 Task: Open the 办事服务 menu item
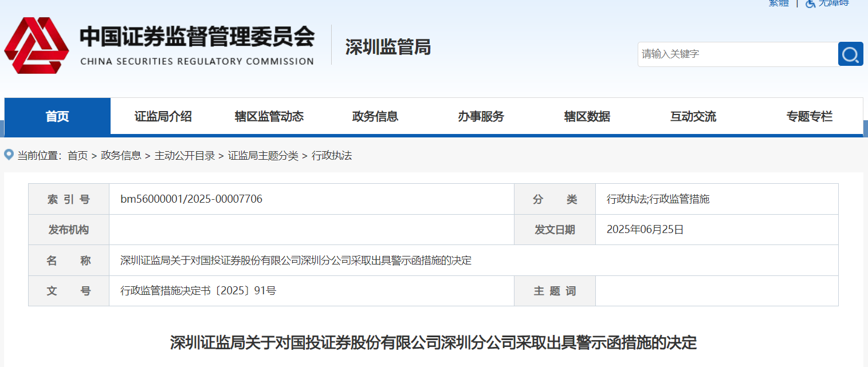[x=481, y=117]
